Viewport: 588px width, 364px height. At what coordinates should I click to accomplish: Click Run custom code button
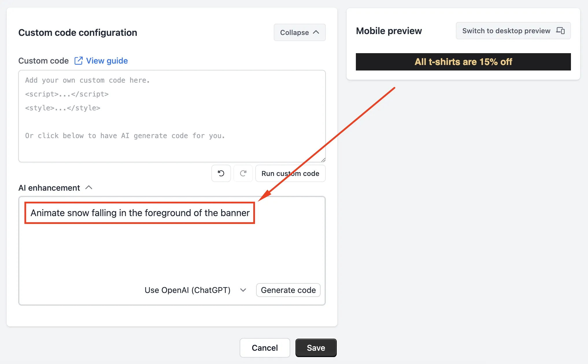coord(290,173)
